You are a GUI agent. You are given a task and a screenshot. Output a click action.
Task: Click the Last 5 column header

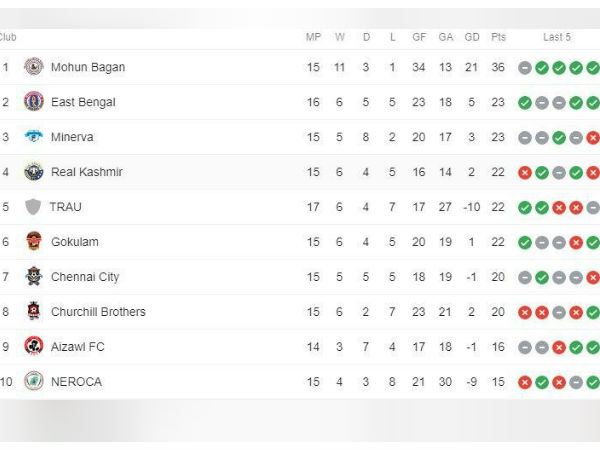[557, 37]
